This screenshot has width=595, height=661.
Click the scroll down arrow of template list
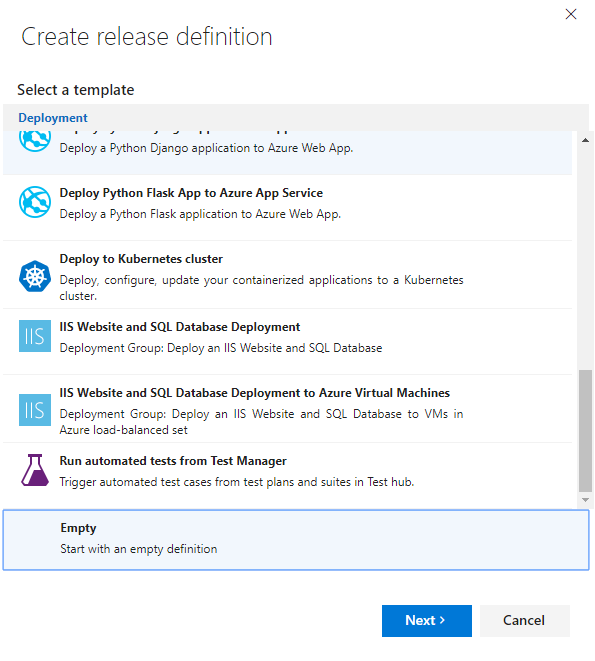click(585, 500)
